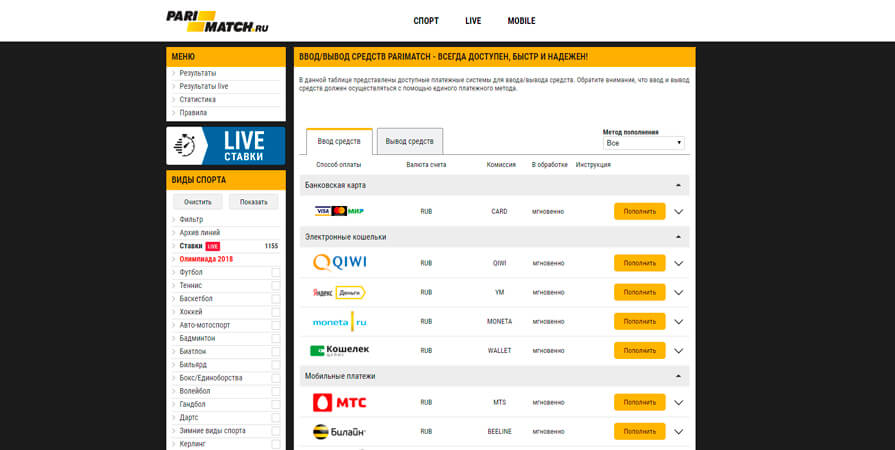Tick the Футбол checkbox
895x450 pixels.
[x=276, y=272]
